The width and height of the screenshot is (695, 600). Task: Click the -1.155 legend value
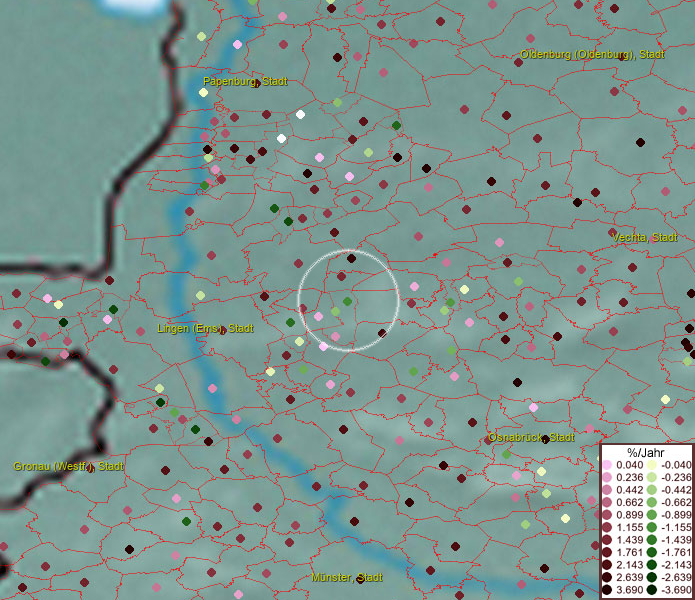click(676, 528)
